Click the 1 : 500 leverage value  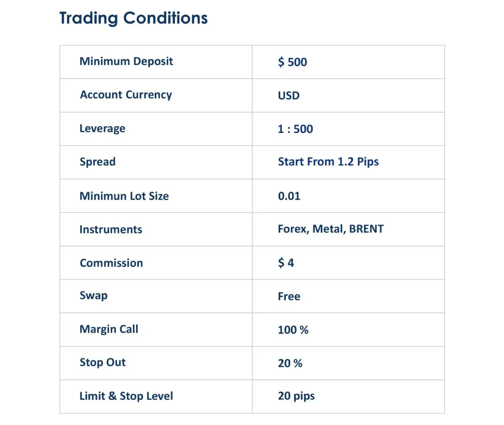(295, 129)
